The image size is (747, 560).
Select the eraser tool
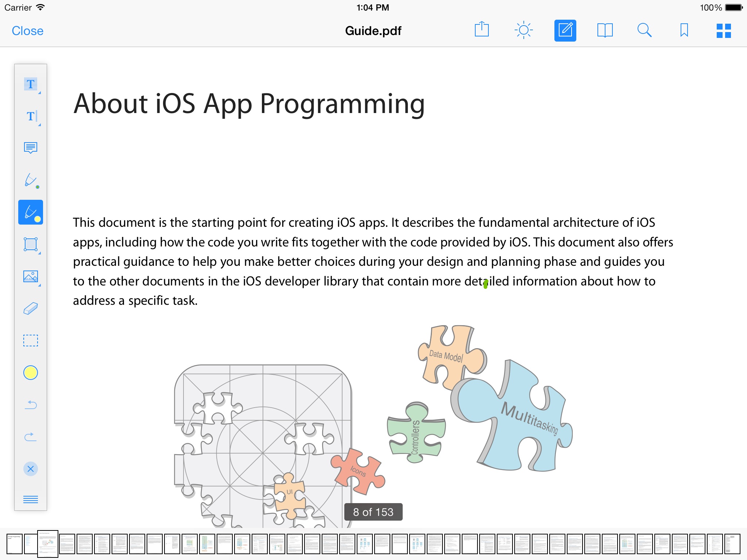click(31, 308)
